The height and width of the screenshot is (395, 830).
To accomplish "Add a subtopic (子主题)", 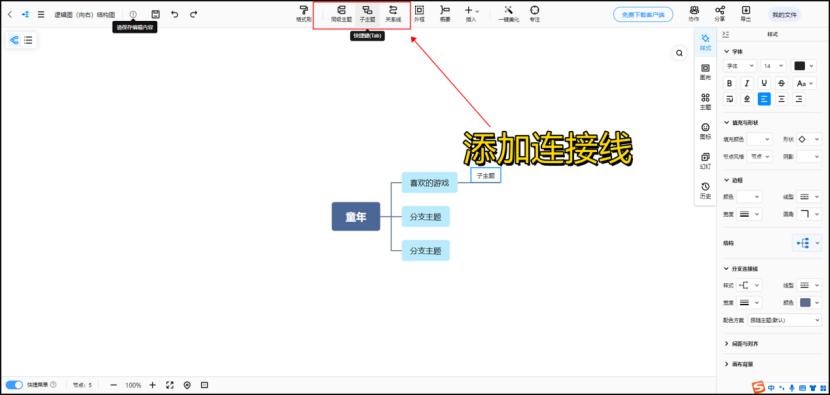I will [x=366, y=14].
